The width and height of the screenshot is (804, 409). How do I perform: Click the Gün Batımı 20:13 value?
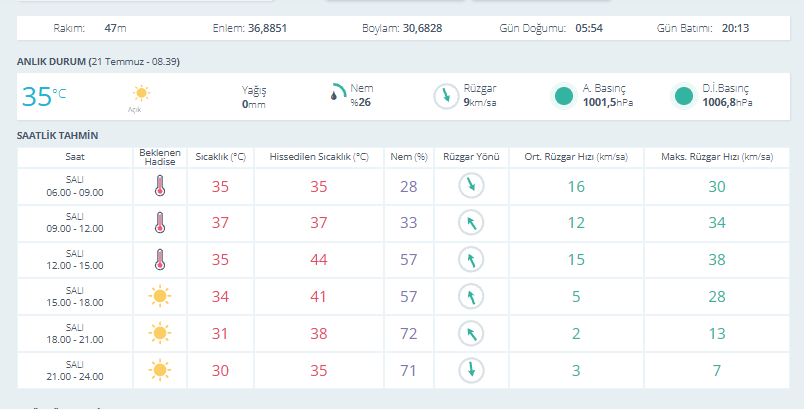click(735, 28)
